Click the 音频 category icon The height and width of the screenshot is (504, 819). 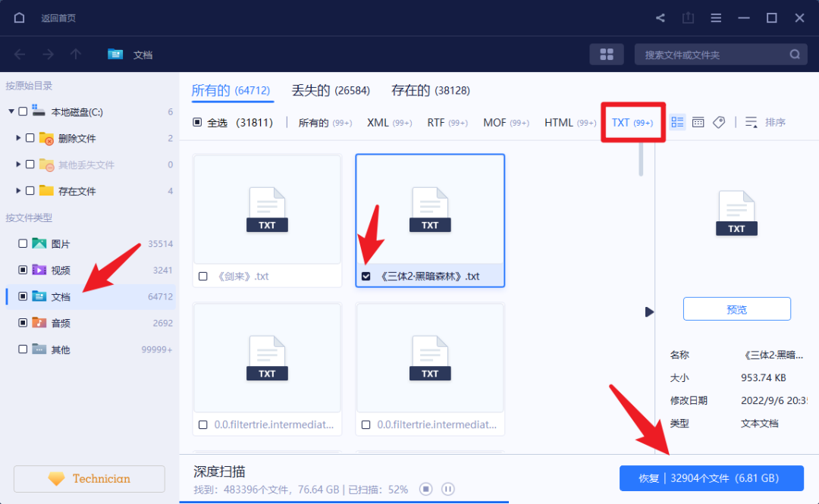39,323
